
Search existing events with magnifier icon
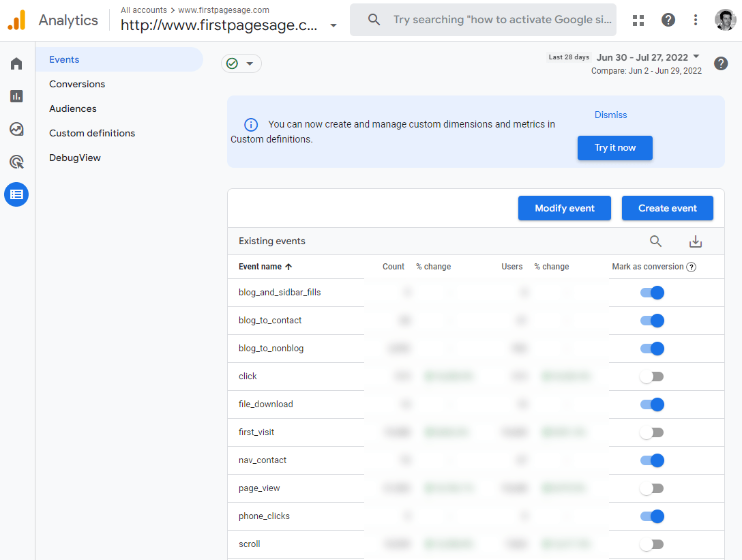[655, 241]
